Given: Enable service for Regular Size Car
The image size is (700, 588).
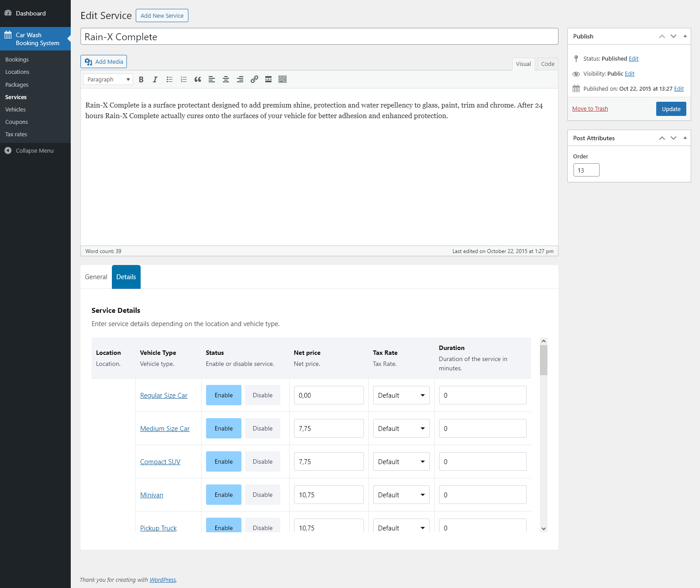Looking at the screenshot, I should 224,395.
